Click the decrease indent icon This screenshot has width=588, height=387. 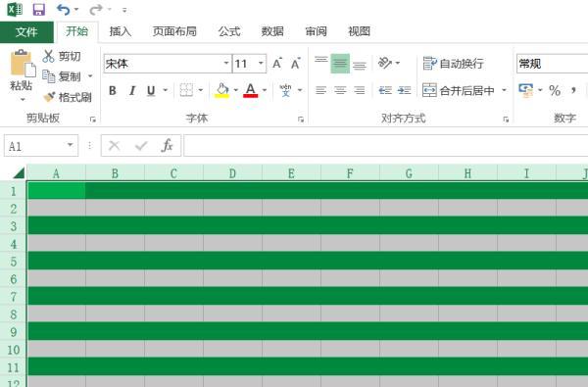tap(385, 90)
